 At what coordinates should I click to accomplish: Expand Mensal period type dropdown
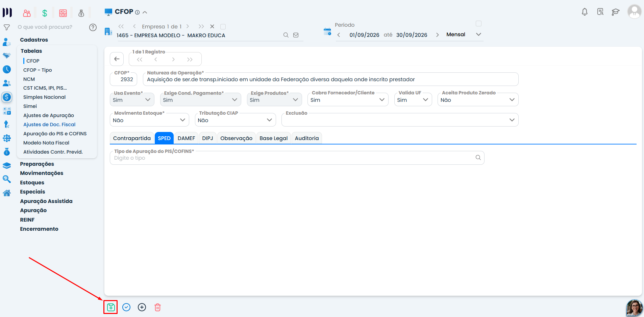[x=478, y=35]
